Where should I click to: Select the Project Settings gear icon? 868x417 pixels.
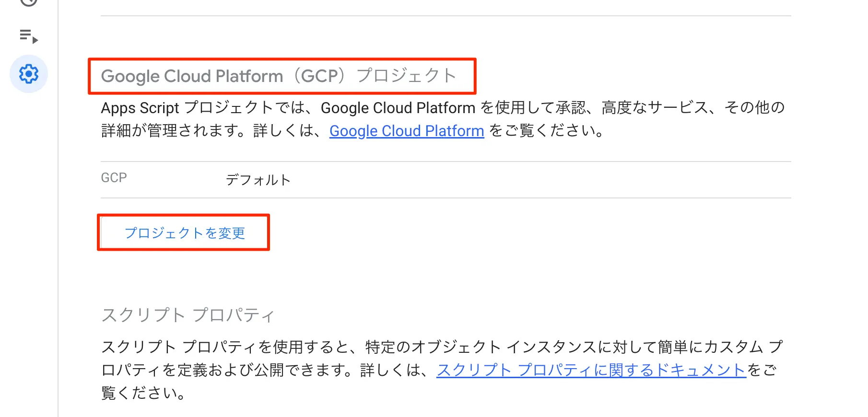(29, 74)
